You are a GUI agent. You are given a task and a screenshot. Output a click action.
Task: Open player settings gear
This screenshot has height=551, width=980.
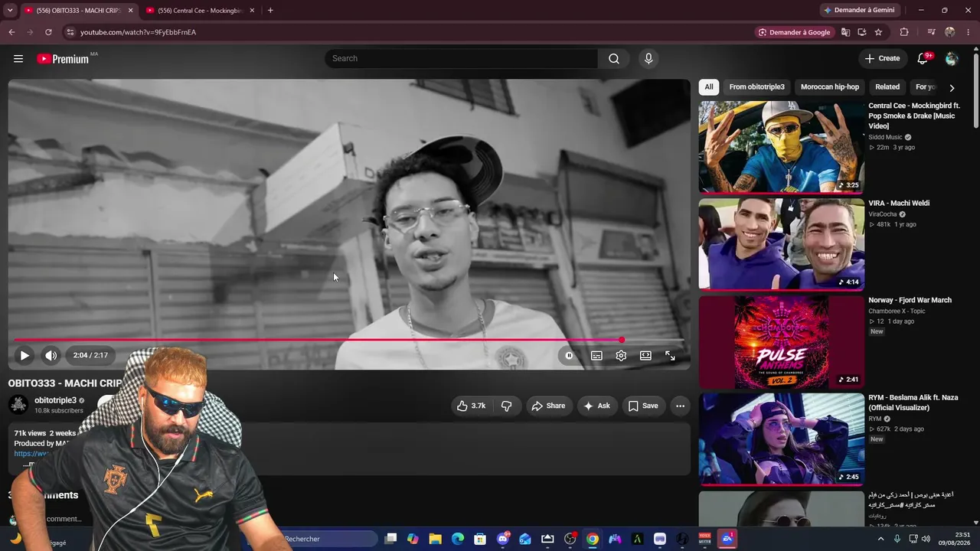coord(621,355)
